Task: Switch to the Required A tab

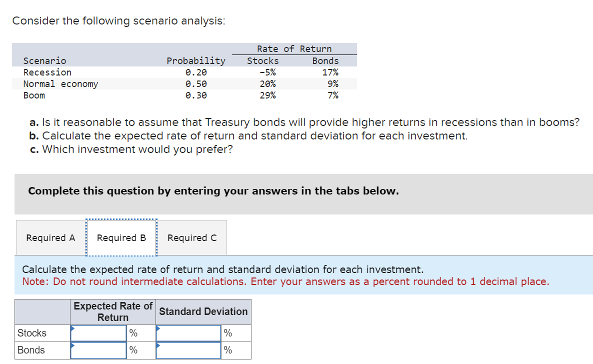Action: point(50,237)
